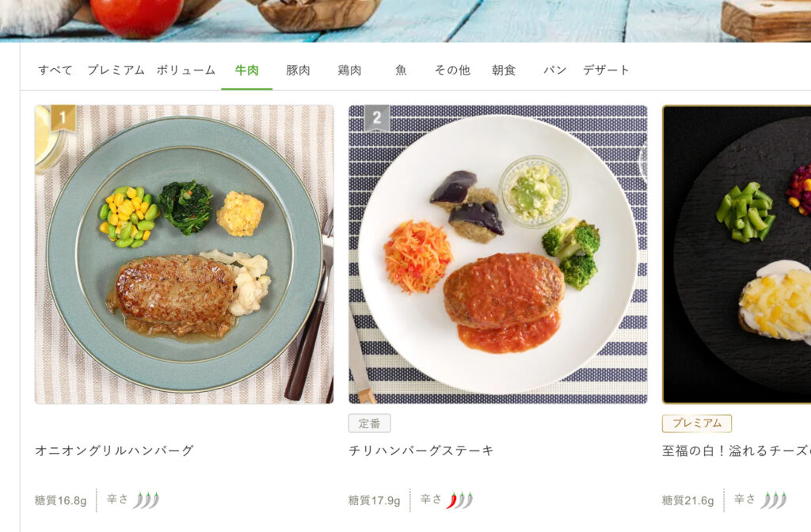The height and width of the screenshot is (532, 811).
Task: Open オニオングリルハンバーグ product photo
Action: point(184,254)
